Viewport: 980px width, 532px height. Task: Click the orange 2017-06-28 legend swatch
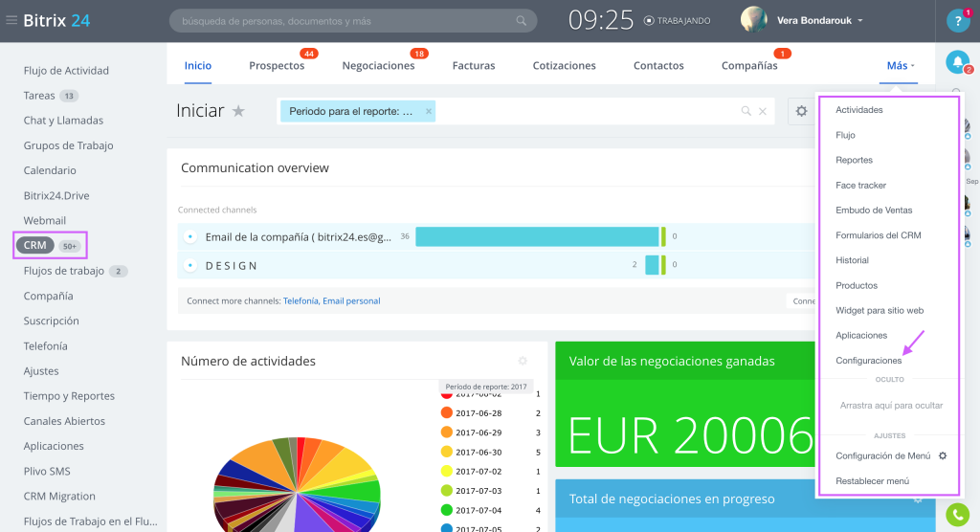click(x=446, y=412)
